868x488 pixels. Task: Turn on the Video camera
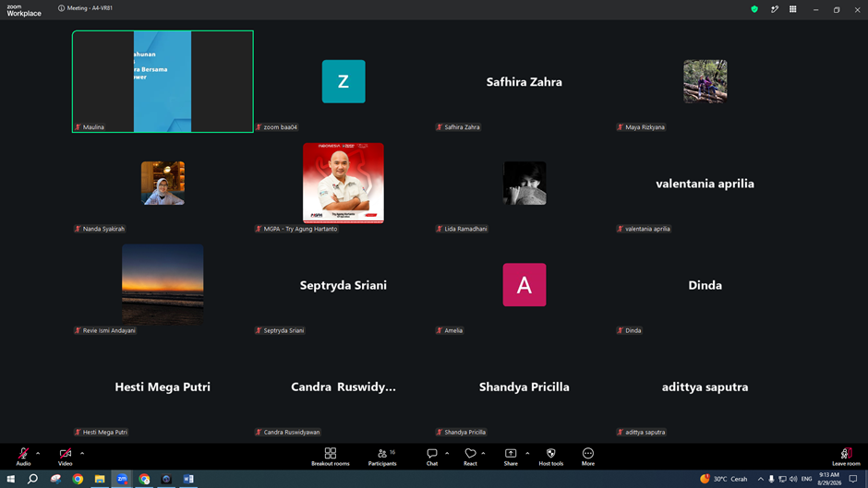[x=66, y=457]
